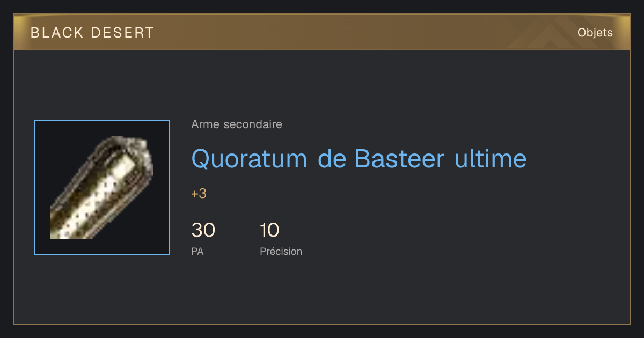Click the word de in item title
644x338 pixels.
[x=331, y=158]
